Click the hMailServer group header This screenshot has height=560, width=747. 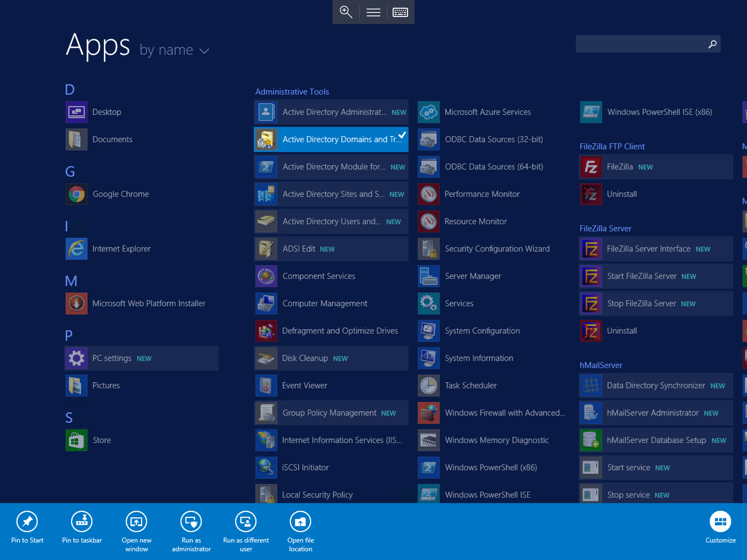[x=601, y=365]
